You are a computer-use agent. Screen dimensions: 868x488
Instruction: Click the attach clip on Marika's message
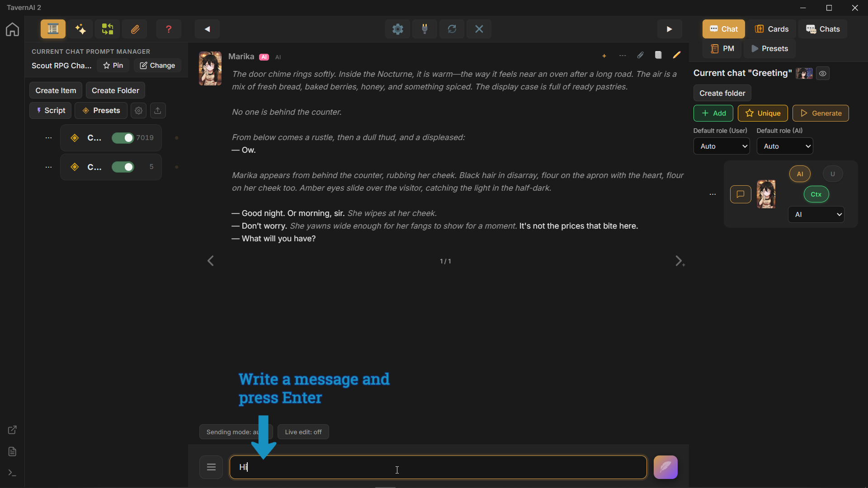[x=641, y=55]
